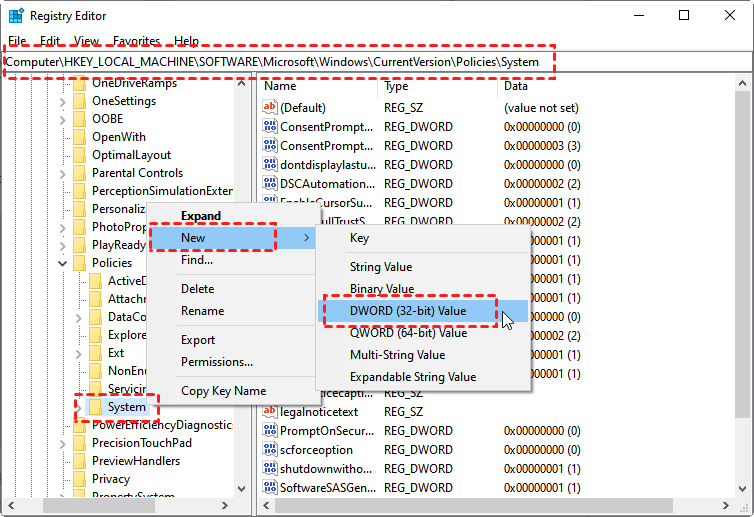Expand the PlayReady tree node
The width and height of the screenshot is (754, 517).
point(63,245)
